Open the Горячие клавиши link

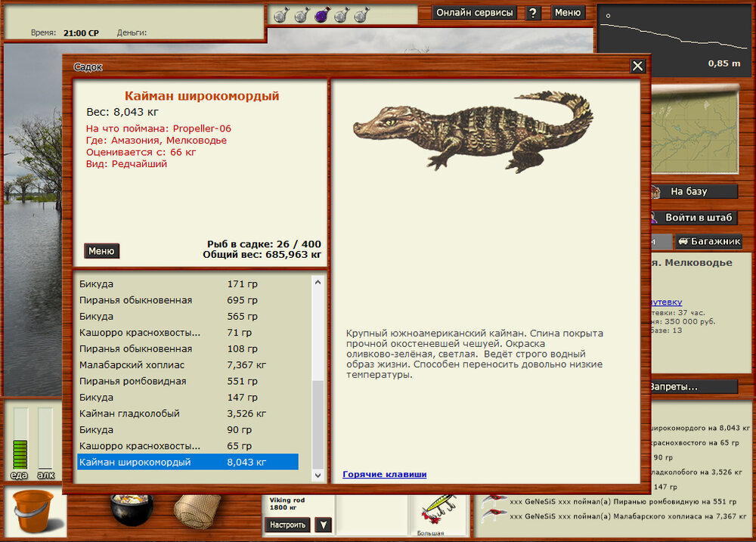(384, 474)
